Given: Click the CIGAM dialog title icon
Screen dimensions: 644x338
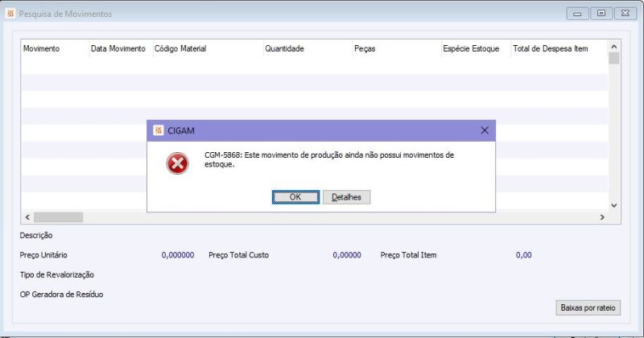Looking at the screenshot, I should 158,130.
